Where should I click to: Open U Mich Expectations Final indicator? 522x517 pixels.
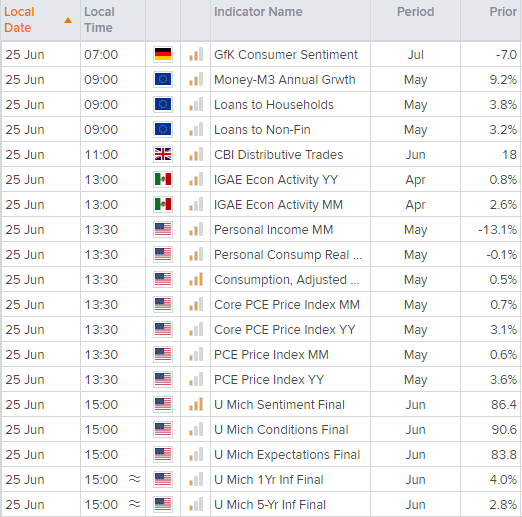pos(287,455)
